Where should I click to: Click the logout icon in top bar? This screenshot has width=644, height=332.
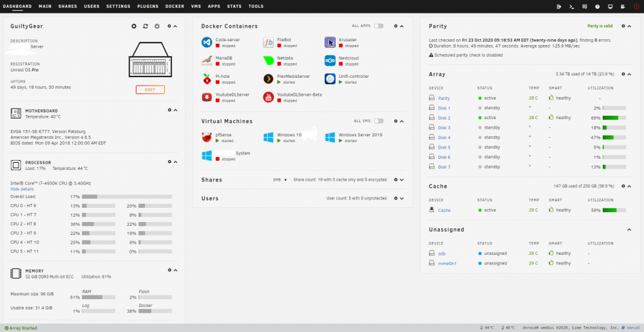[x=558, y=6]
